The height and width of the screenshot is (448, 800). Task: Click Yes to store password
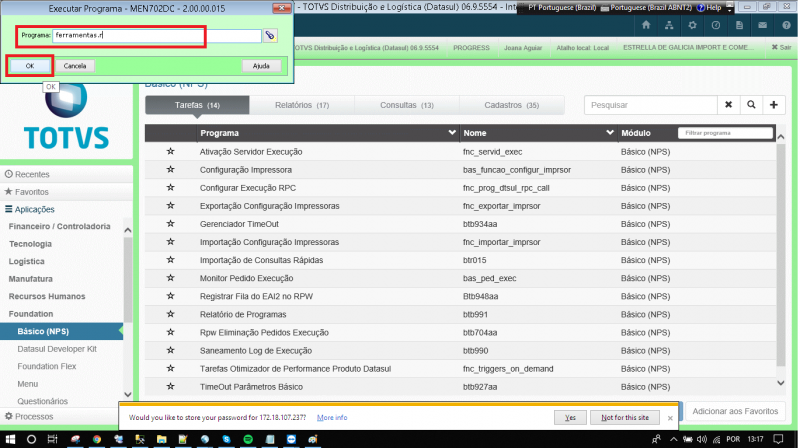pyautogui.click(x=570, y=417)
